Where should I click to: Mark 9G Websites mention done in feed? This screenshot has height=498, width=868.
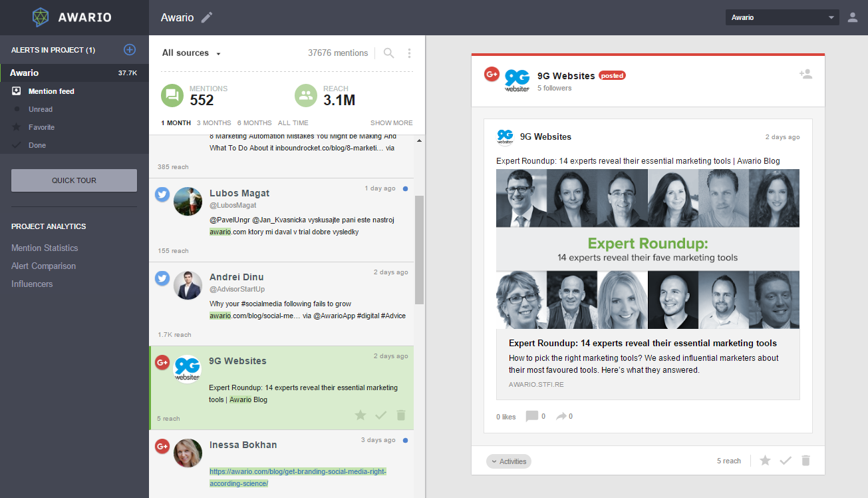pyautogui.click(x=380, y=415)
